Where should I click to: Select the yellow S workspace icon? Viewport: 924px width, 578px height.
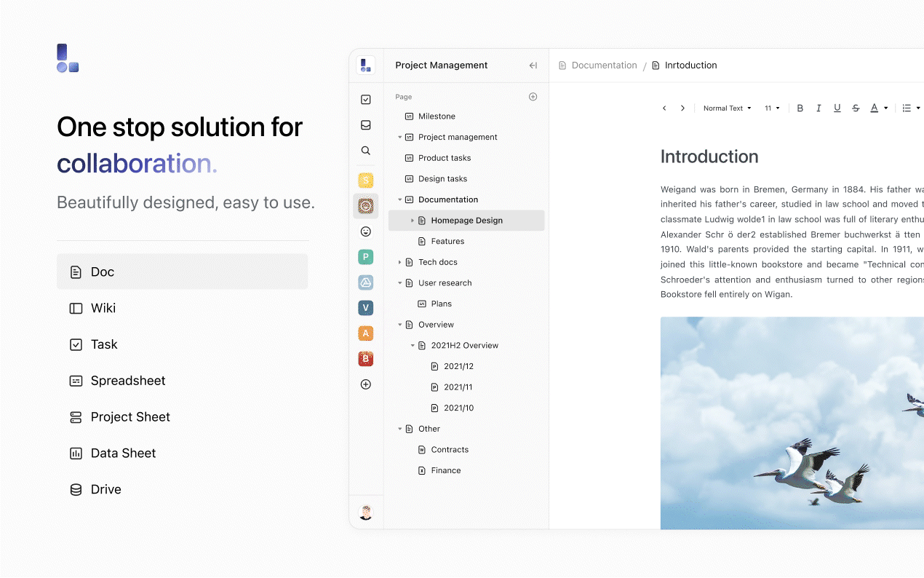pyautogui.click(x=366, y=180)
